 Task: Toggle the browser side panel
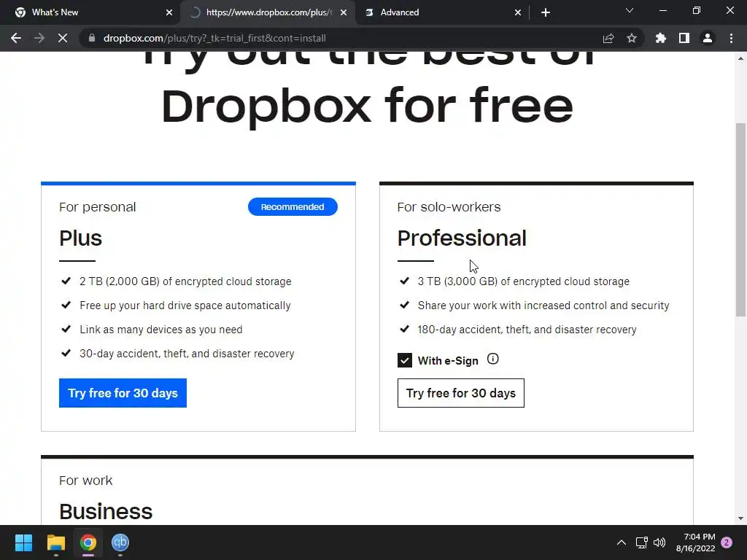(684, 38)
